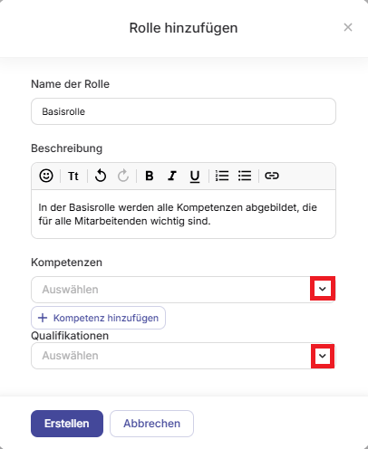Screen dimensions: 368x449
Task: Click the plus icon in Kompetenz hinzufügen
Action: click(43, 318)
